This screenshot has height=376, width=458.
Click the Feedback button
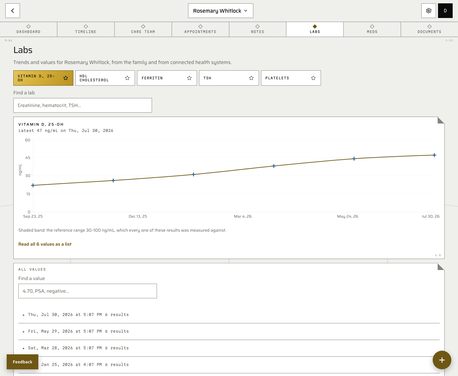[x=22, y=362]
